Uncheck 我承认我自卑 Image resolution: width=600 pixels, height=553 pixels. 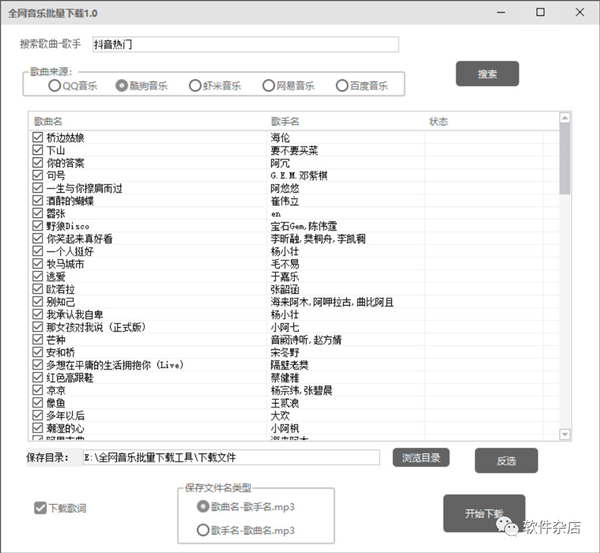38,314
